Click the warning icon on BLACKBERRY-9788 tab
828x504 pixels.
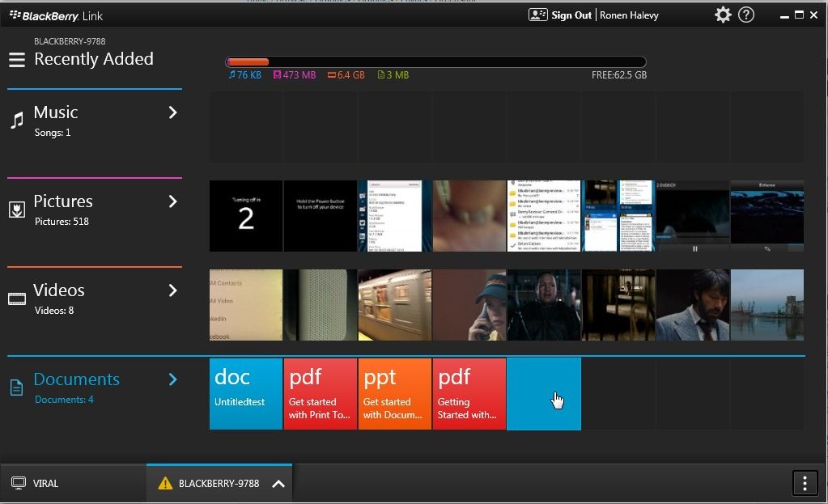point(165,484)
